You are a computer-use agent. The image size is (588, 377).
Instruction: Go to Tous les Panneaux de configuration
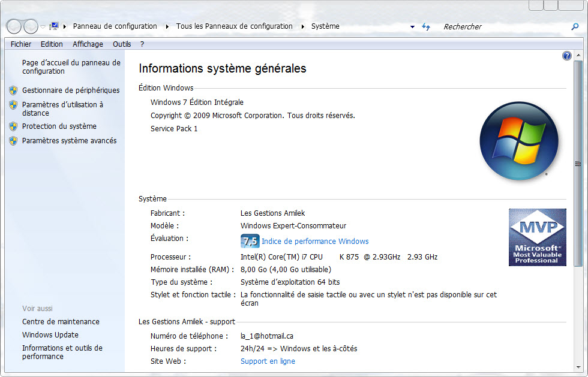tap(235, 26)
